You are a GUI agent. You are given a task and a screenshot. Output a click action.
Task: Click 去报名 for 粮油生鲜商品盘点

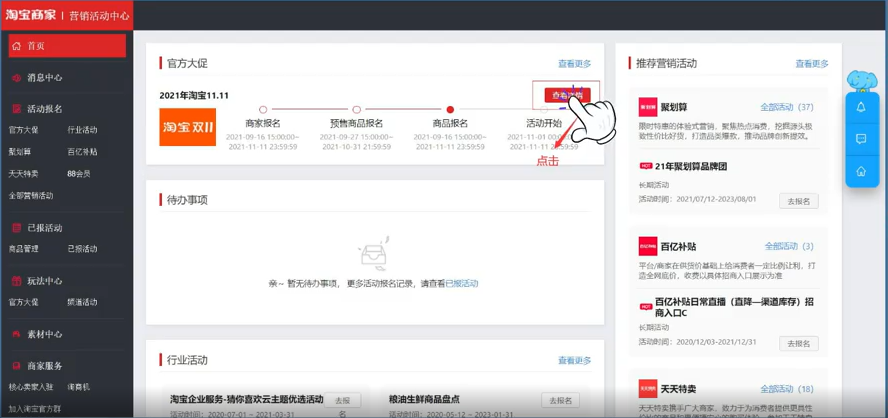560,400
